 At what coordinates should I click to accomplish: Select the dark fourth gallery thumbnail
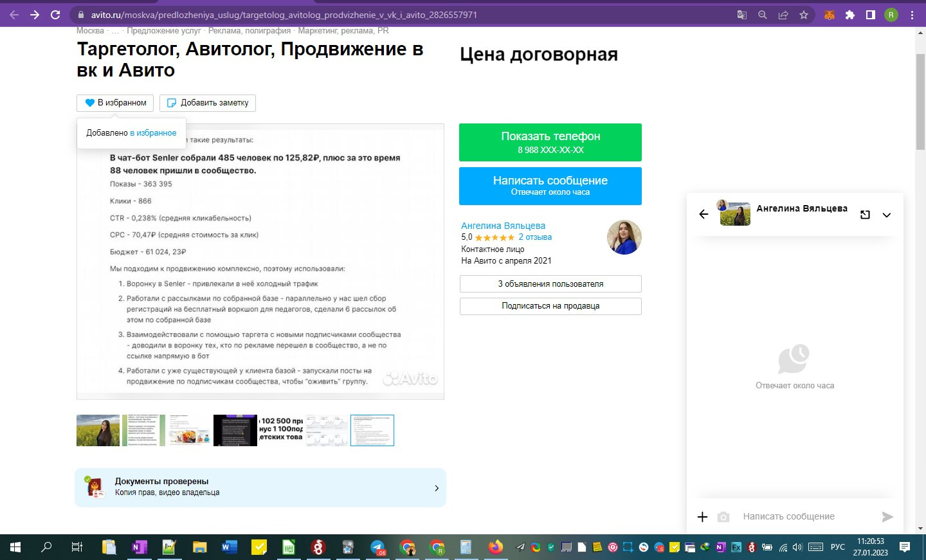pos(235,431)
